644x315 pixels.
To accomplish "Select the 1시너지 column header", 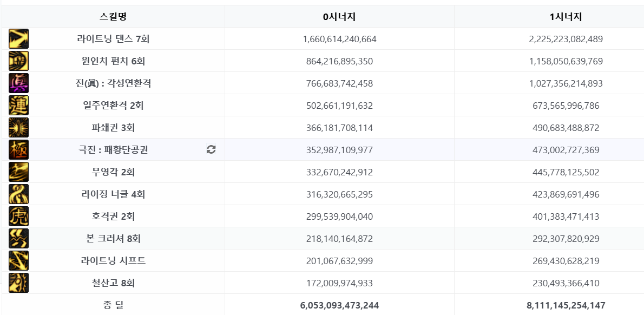I will click(566, 17).
